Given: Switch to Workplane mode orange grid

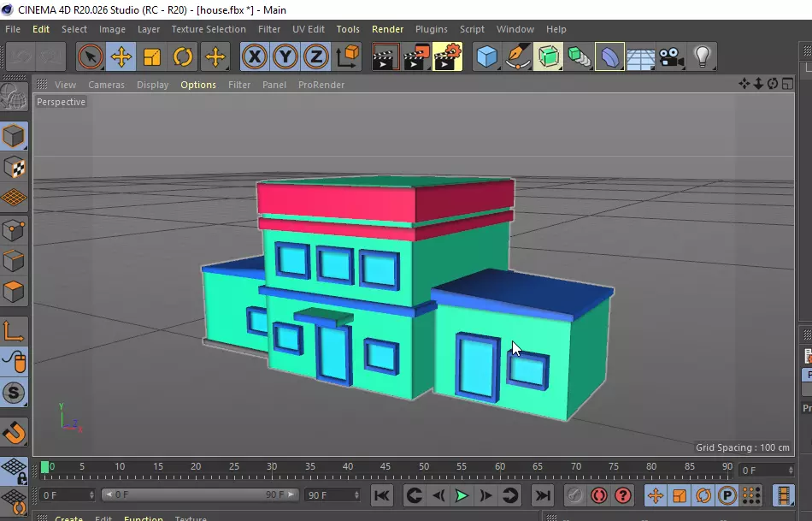Looking at the screenshot, I should [14, 198].
